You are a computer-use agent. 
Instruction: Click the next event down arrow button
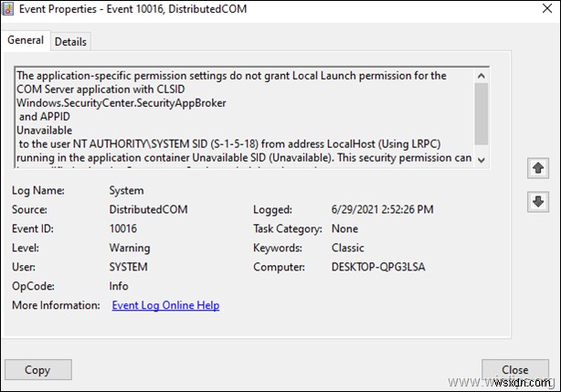[x=538, y=202]
